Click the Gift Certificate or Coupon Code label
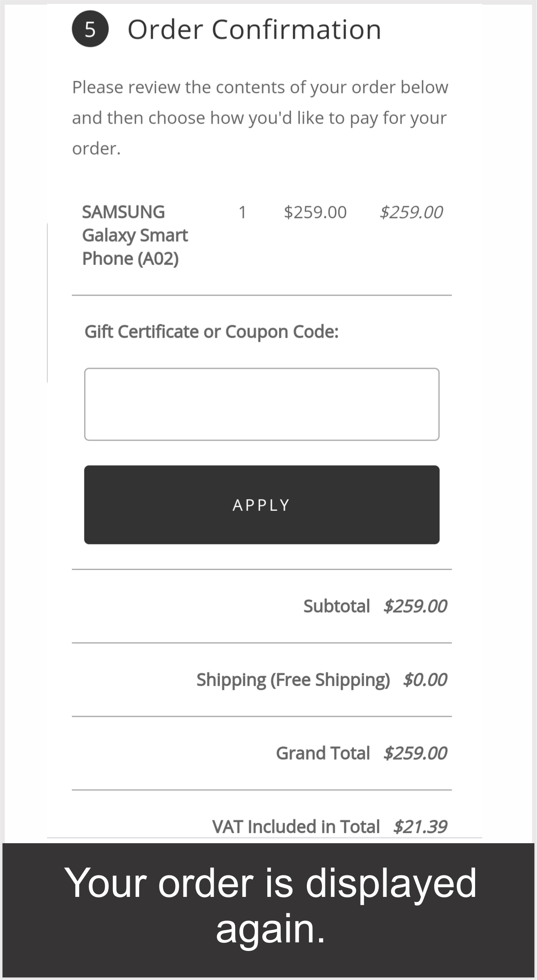This screenshot has height=980, width=537. [212, 332]
